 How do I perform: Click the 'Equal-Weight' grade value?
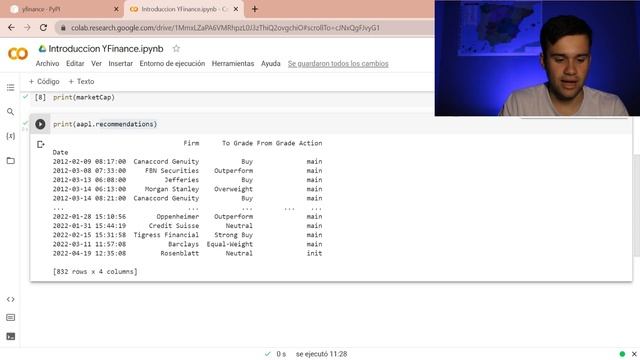pos(230,244)
